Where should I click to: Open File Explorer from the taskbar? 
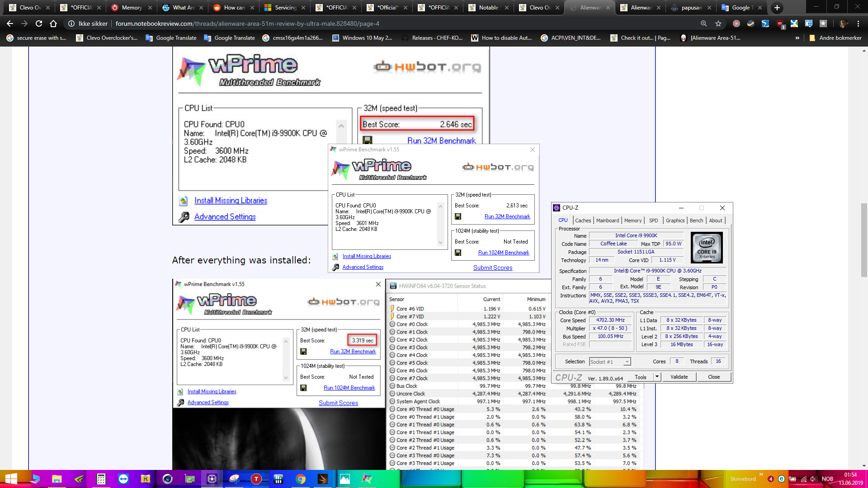point(57,479)
